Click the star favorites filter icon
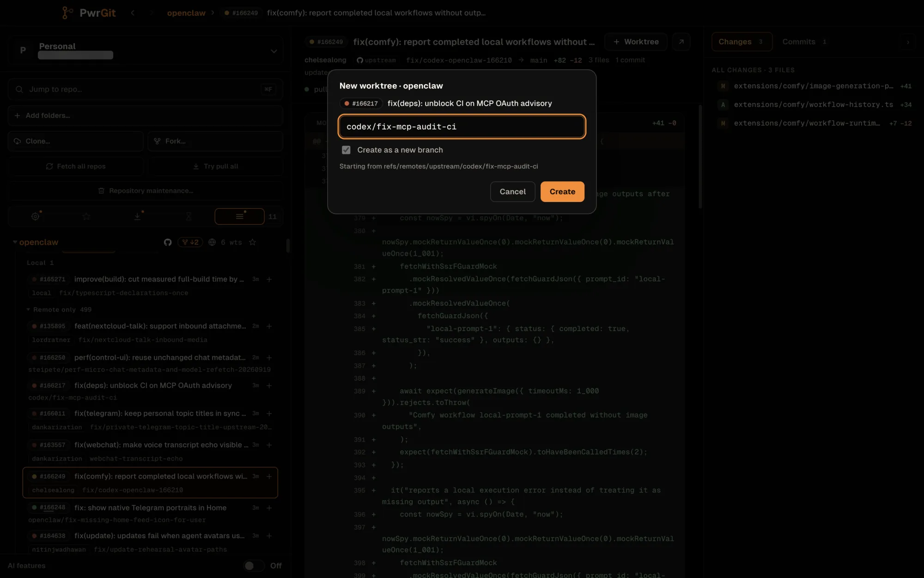 (86, 216)
